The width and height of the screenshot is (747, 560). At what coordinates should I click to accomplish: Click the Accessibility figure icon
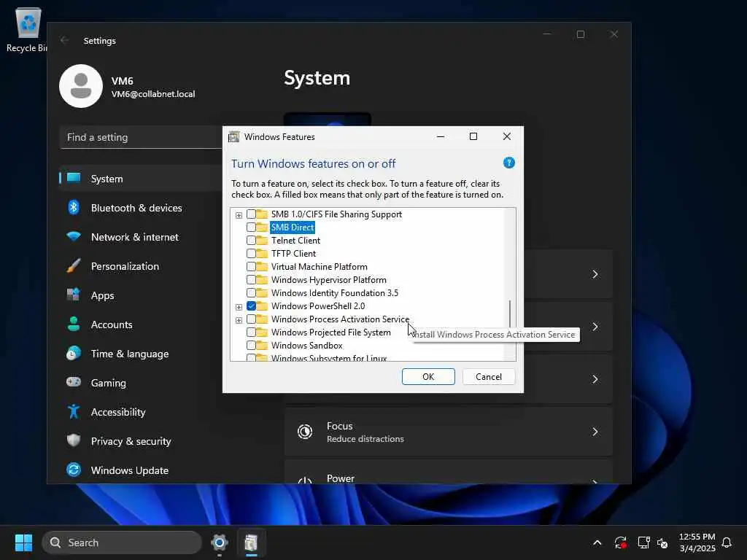click(x=74, y=411)
